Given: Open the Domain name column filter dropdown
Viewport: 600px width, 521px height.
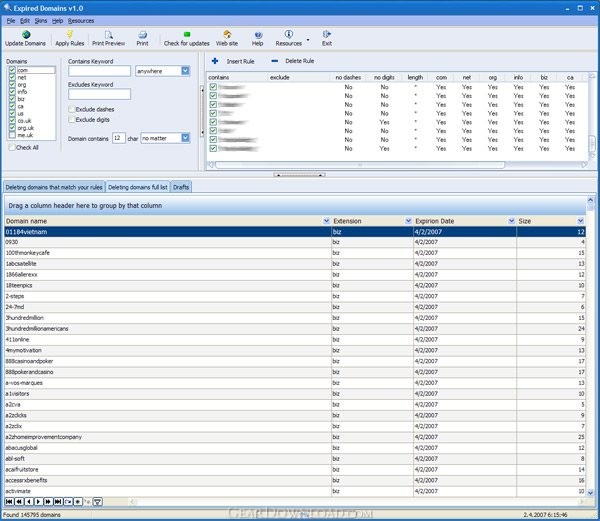Looking at the screenshot, I should [326, 221].
